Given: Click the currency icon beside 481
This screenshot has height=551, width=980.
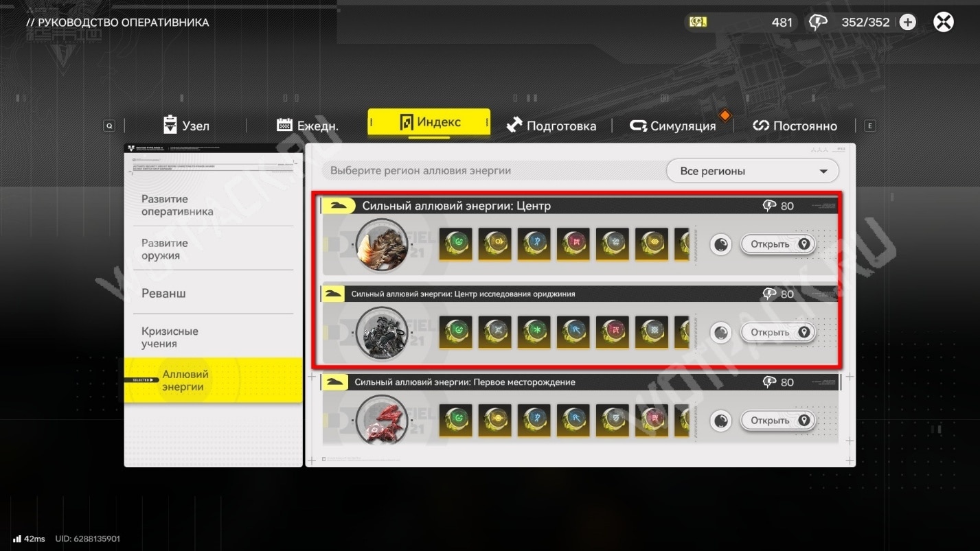Looking at the screenshot, I should tap(698, 22).
